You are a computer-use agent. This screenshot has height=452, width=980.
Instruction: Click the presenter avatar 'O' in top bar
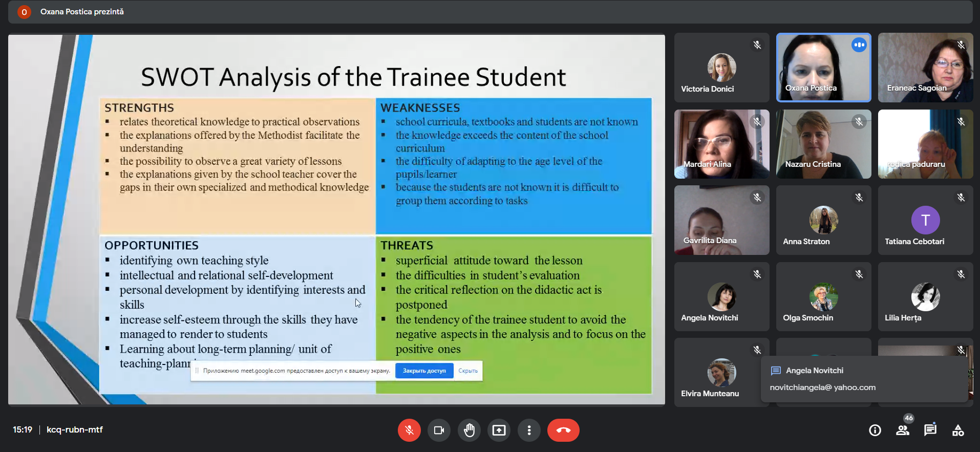pos(24,12)
